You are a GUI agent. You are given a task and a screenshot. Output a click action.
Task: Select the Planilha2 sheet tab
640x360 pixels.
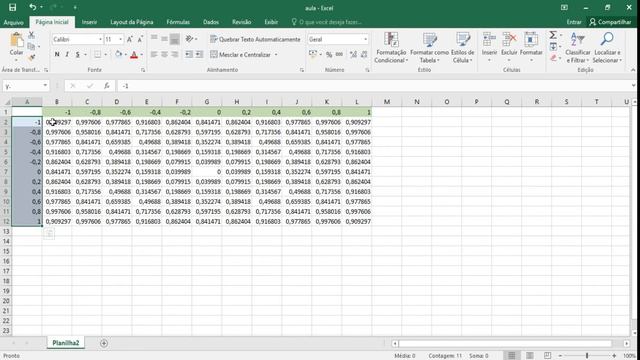(x=66, y=343)
